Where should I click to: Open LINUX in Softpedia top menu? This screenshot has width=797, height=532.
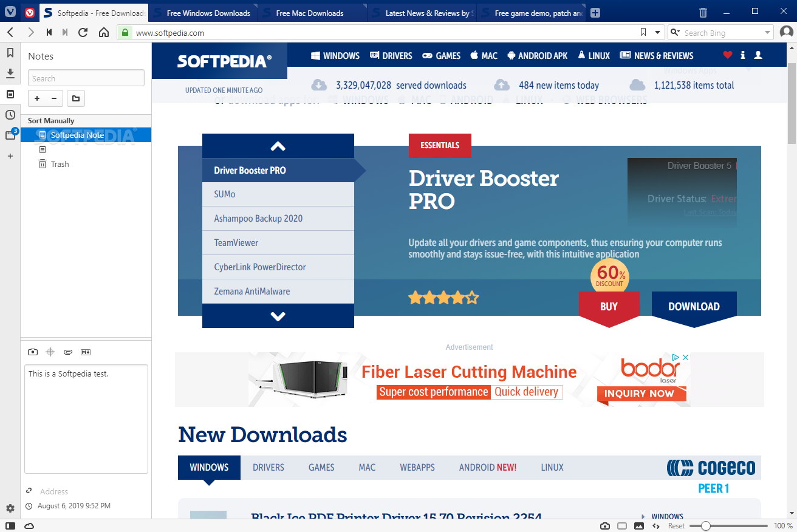click(x=593, y=55)
